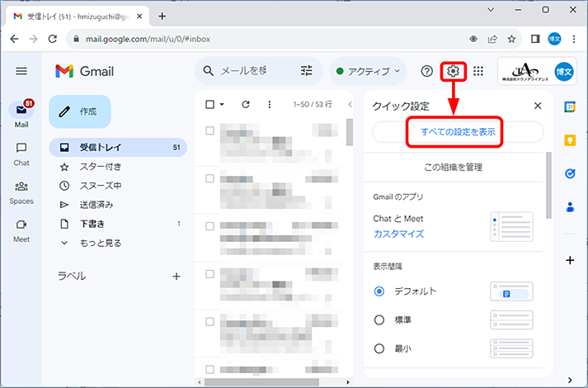The image size is (588, 388).
Task: Check the first email's checkbox
Action: point(210,130)
